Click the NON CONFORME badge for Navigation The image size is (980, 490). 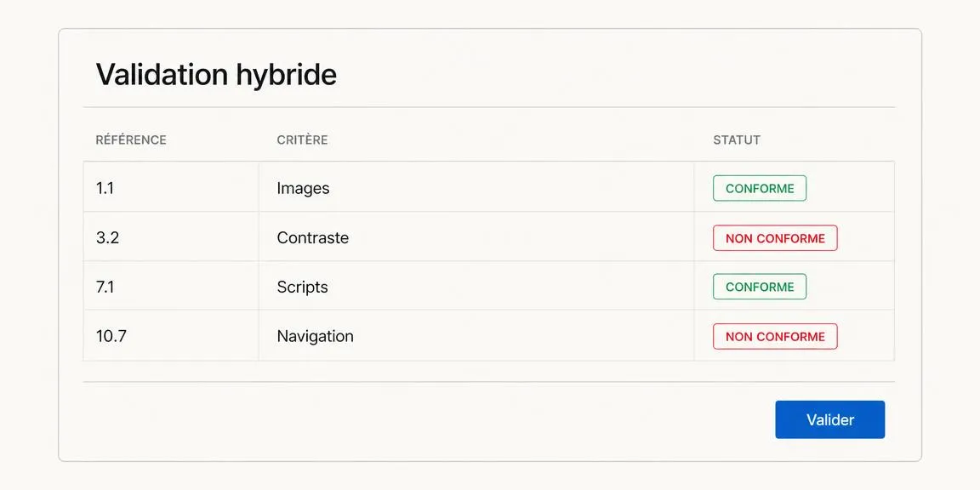[775, 336]
